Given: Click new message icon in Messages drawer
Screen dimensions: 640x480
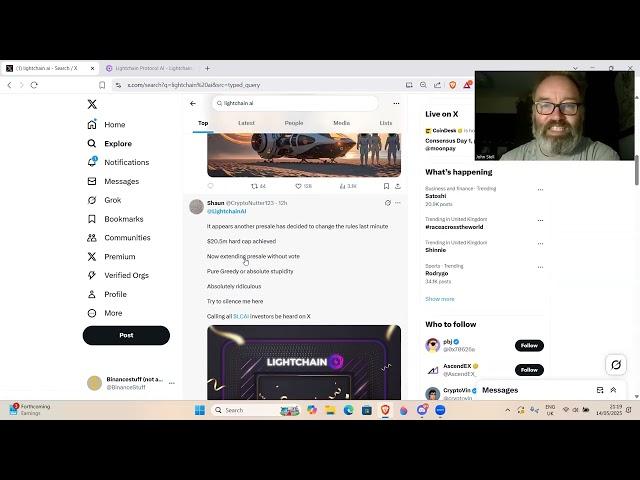Looking at the screenshot, I should pos(600,390).
